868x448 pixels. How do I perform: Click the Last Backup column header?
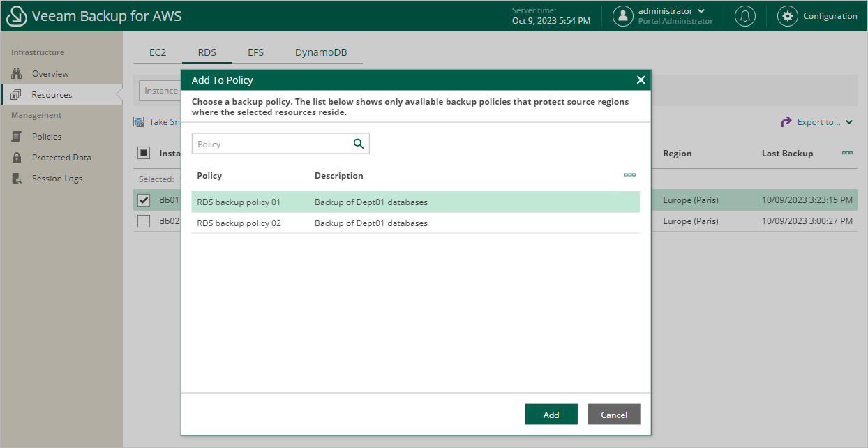click(x=787, y=154)
